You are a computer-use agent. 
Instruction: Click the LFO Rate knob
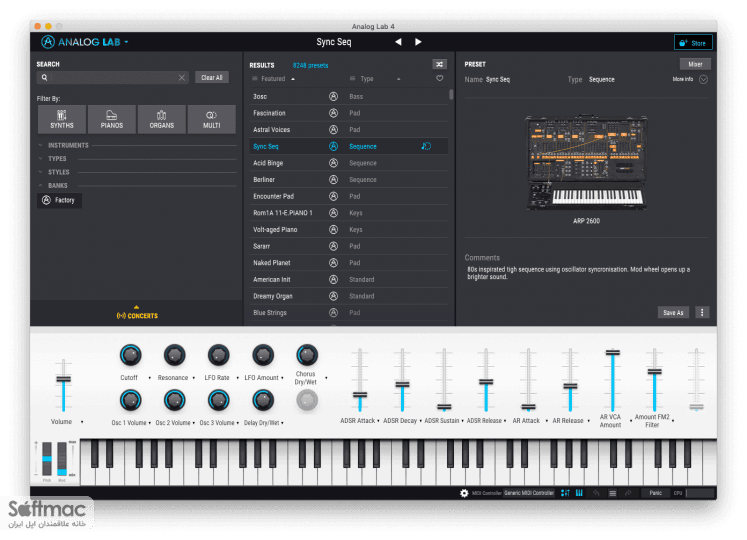point(218,355)
